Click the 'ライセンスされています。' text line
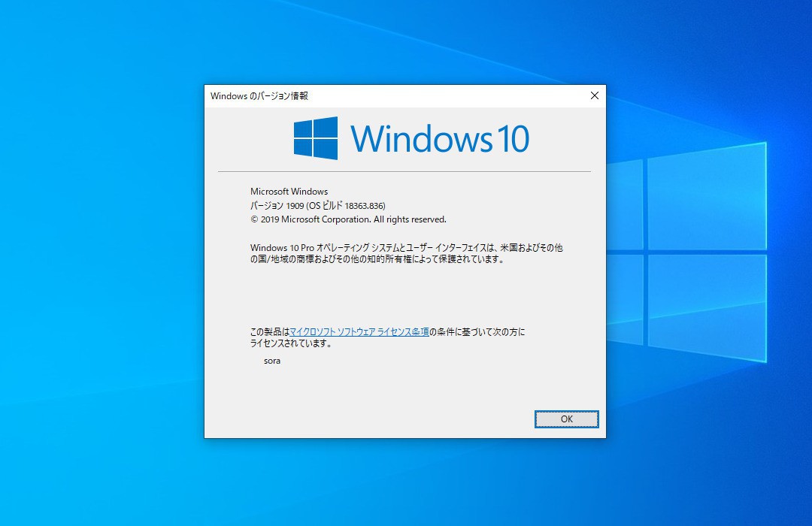The height and width of the screenshot is (526, 812). coord(291,343)
